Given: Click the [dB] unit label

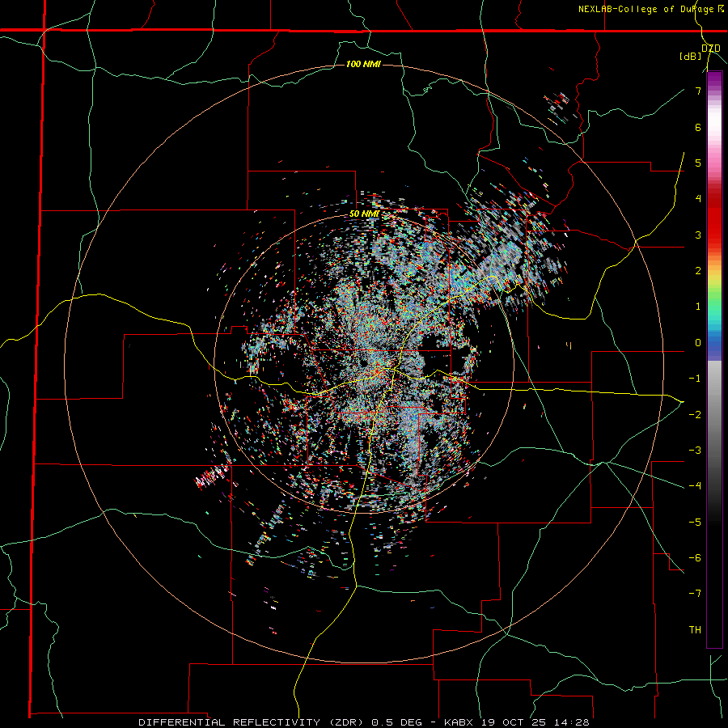Looking at the screenshot, I should (690, 56).
